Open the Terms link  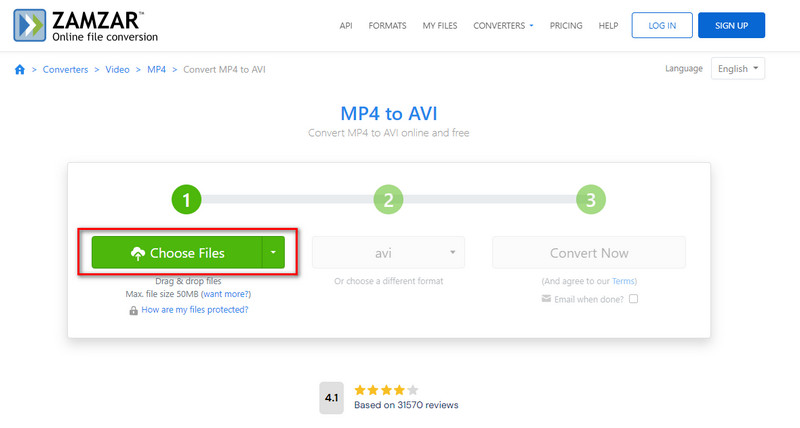(623, 282)
